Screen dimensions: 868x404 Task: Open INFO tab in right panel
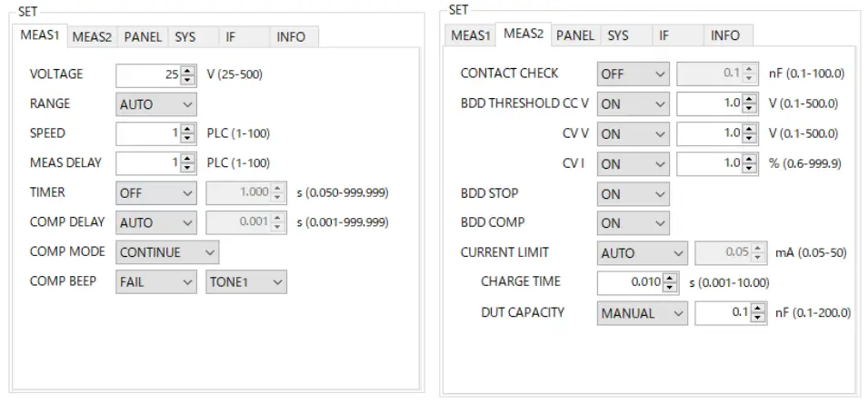725,35
